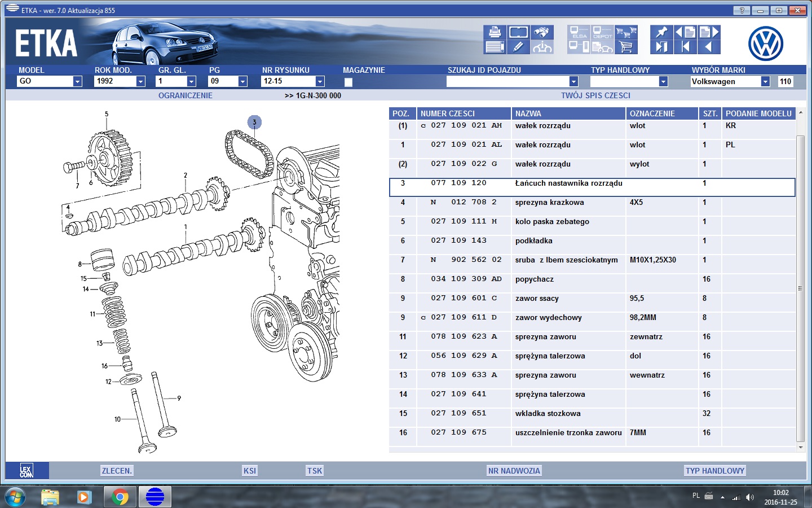
Task: Click the OGRANICZENIE link
Action: click(x=186, y=95)
